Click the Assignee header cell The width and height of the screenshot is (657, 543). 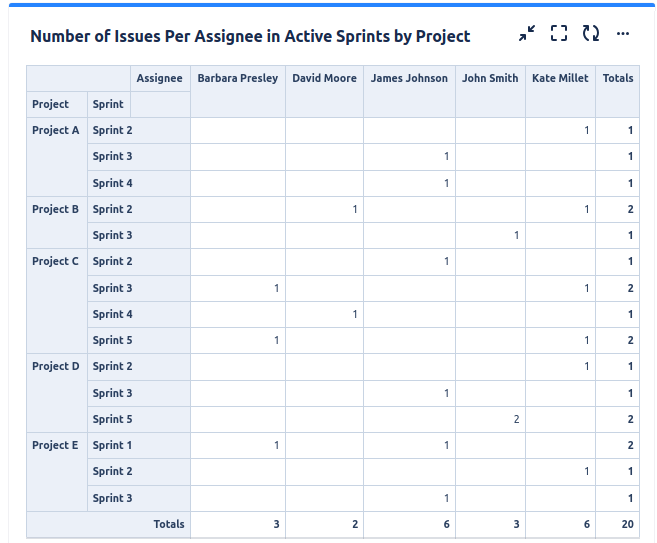(x=159, y=78)
